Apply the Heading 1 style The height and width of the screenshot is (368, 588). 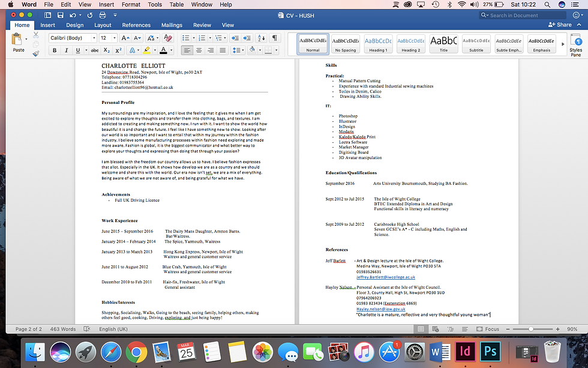(x=378, y=44)
